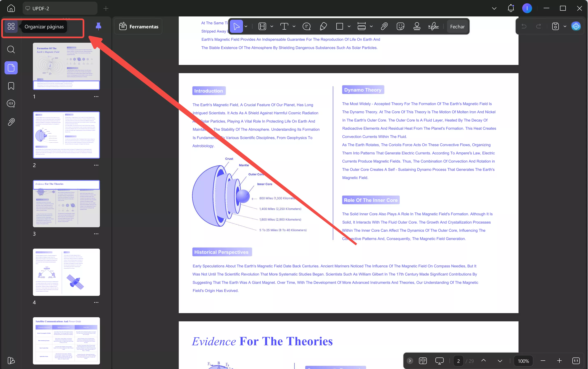Zoom in with the plus button
The height and width of the screenshot is (369, 588).
point(559,361)
